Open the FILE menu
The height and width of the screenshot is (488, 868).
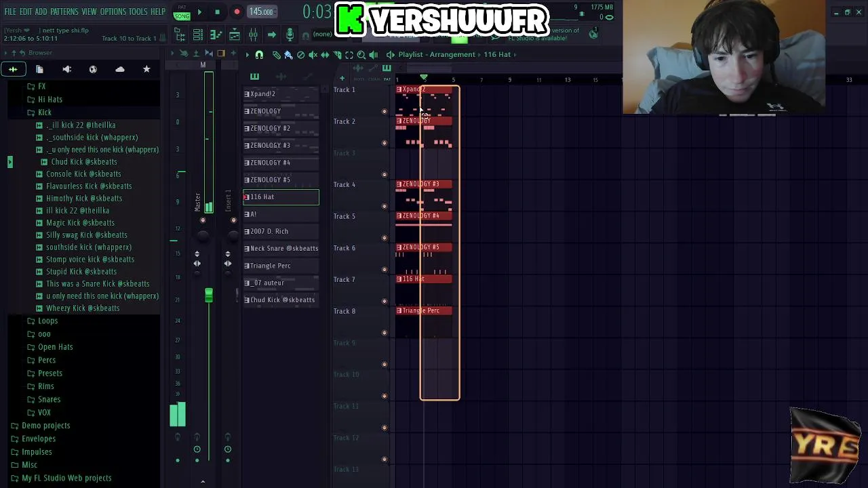[10, 12]
